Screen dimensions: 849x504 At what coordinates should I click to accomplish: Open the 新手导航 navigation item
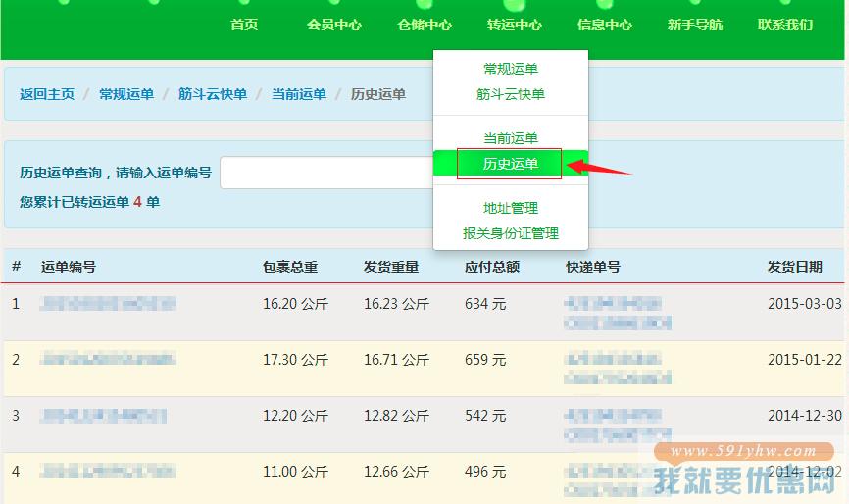(x=695, y=25)
